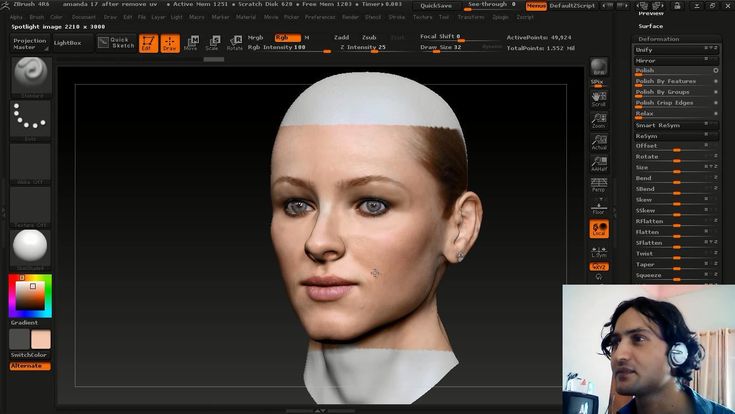The width and height of the screenshot is (735, 414).
Task: Toggle Polish By Features mode dot
Action: [x=716, y=81]
